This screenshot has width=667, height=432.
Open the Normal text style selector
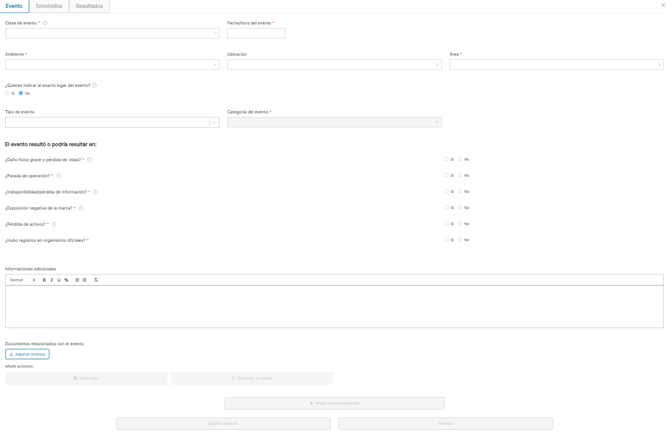pyautogui.click(x=22, y=280)
